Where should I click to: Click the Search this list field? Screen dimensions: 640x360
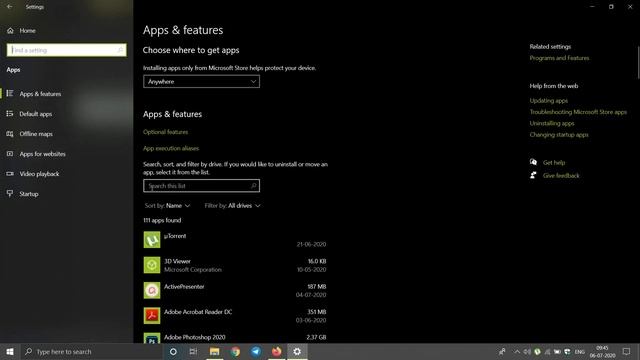201,186
